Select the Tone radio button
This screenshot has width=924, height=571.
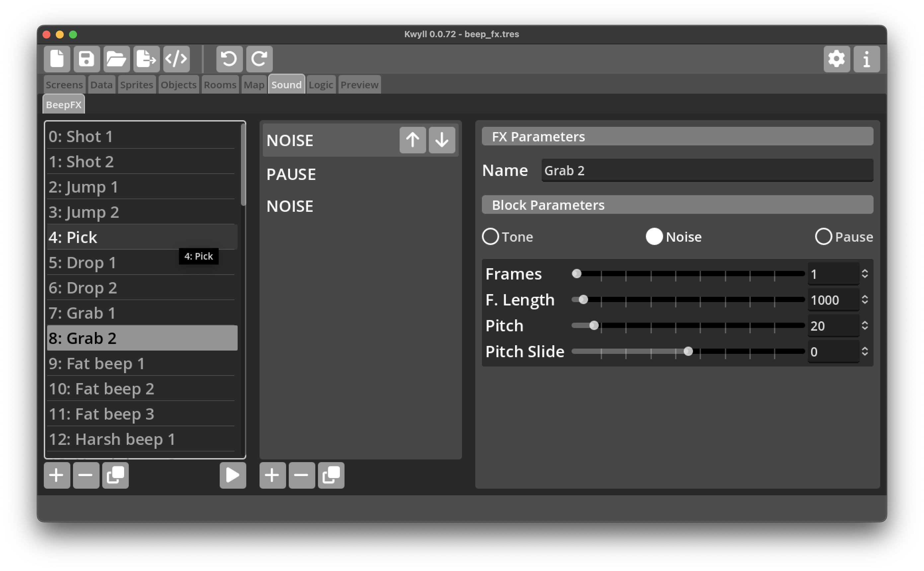click(x=490, y=237)
